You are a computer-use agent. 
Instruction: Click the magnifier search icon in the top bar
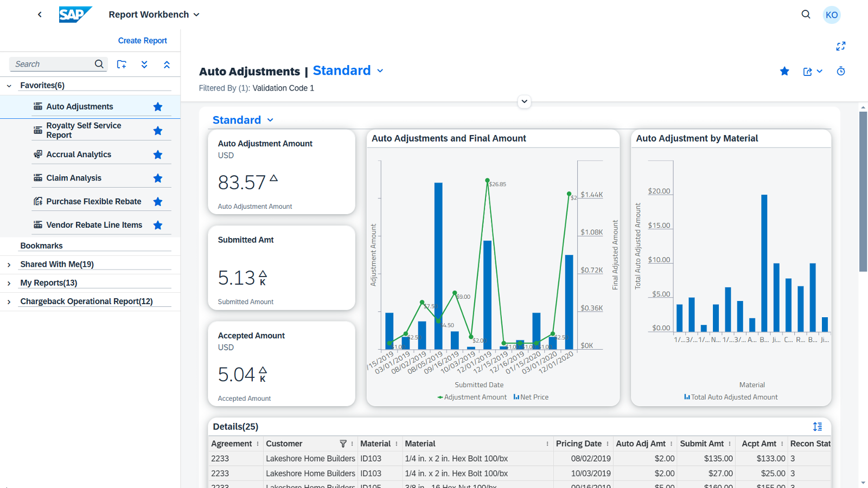(x=806, y=15)
